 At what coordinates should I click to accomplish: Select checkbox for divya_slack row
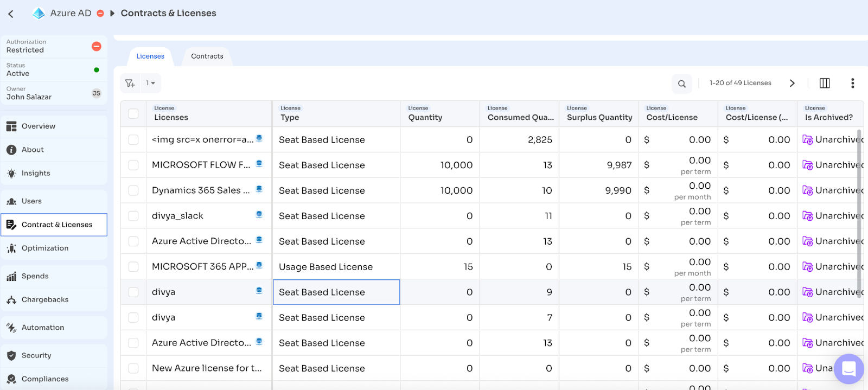click(133, 216)
